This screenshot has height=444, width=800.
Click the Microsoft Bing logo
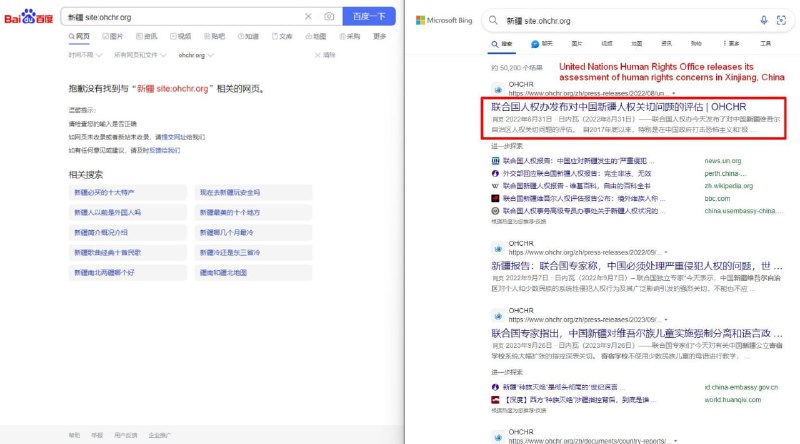[444, 20]
